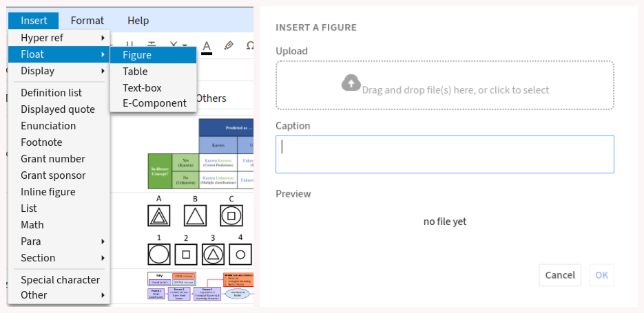Choose Footnote from the Insert menu
The height and width of the screenshot is (313, 644).
pyautogui.click(x=41, y=142)
